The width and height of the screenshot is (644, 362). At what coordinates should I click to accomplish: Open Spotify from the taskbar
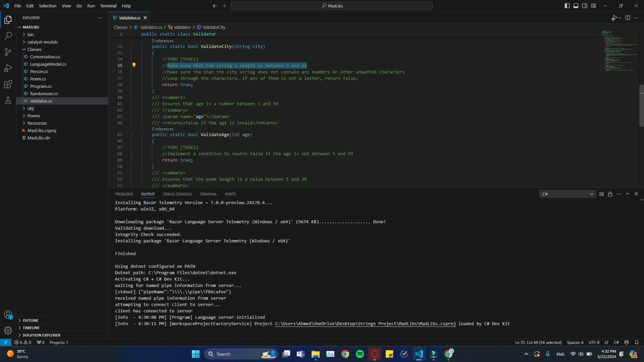[x=360, y=354]
